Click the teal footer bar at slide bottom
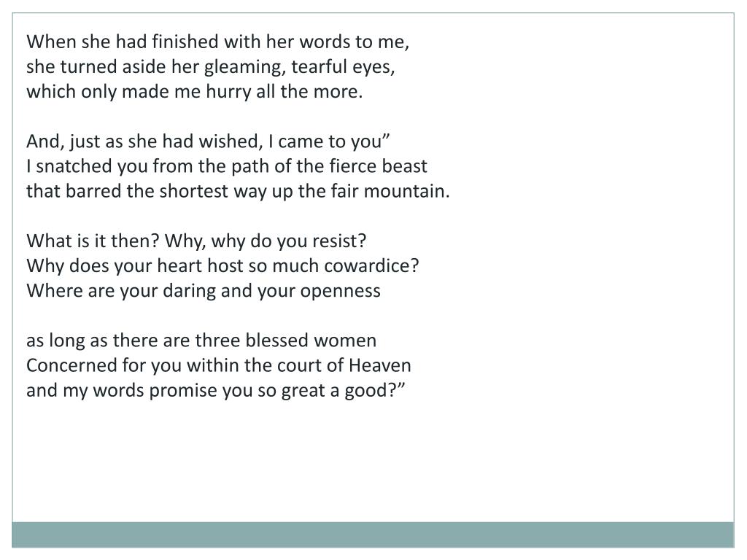 (x=373, y=534)
